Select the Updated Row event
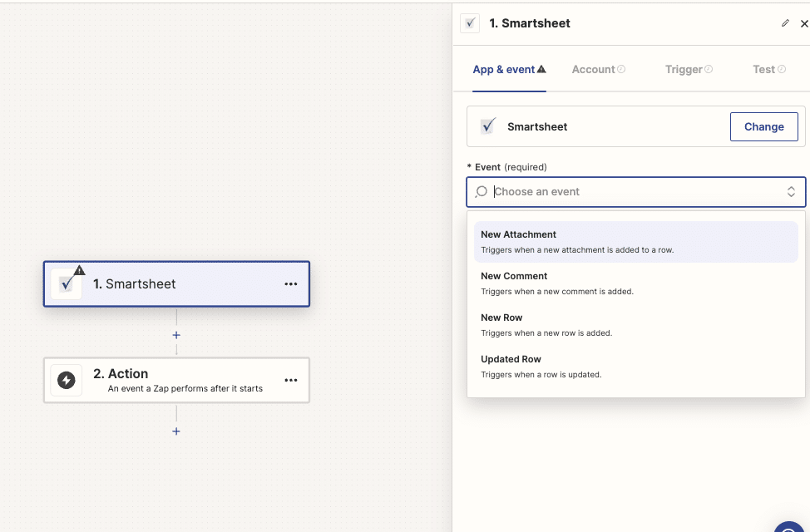810x532 pixels. (636, 367)
